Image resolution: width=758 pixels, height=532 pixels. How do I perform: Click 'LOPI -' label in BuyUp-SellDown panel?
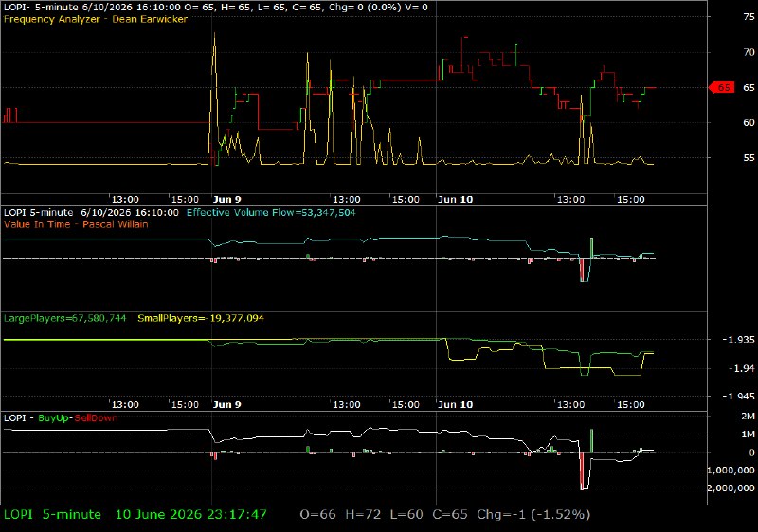18,418
